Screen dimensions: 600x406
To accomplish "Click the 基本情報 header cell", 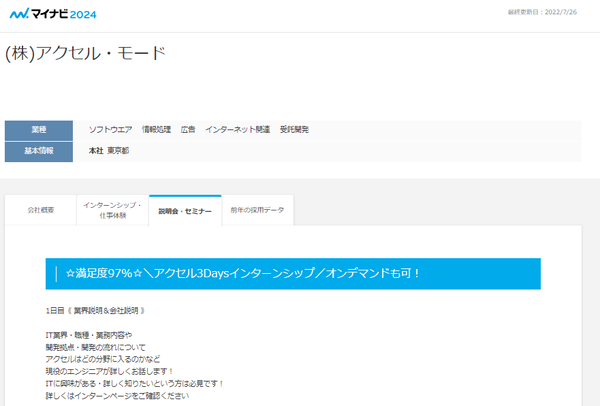I will (39, 152).
